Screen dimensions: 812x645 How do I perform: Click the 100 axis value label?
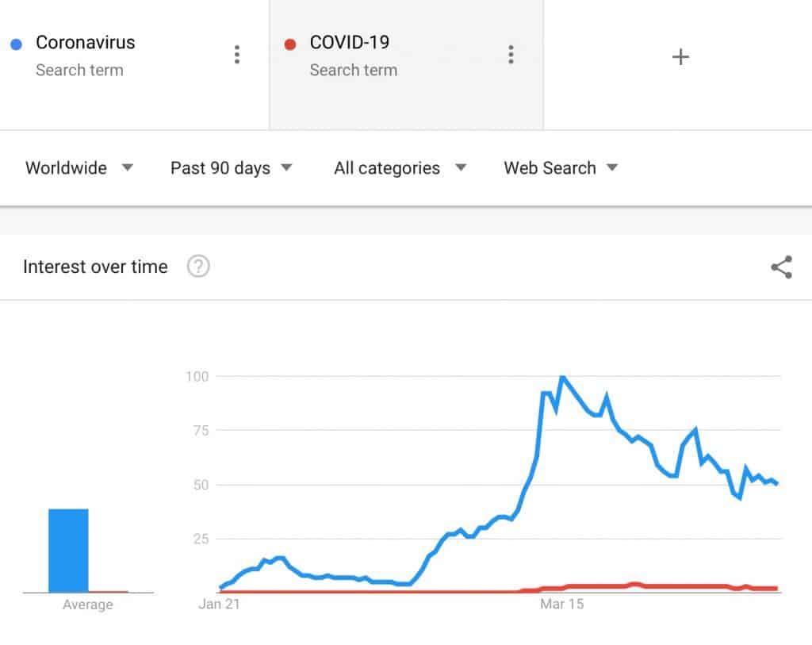(197, 377)
